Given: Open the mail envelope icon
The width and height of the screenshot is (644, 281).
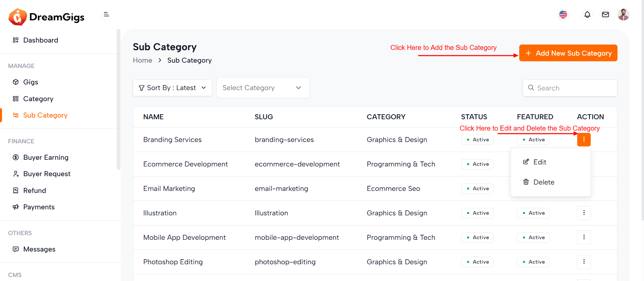Looking at the screenshot, I should point(605,15).
